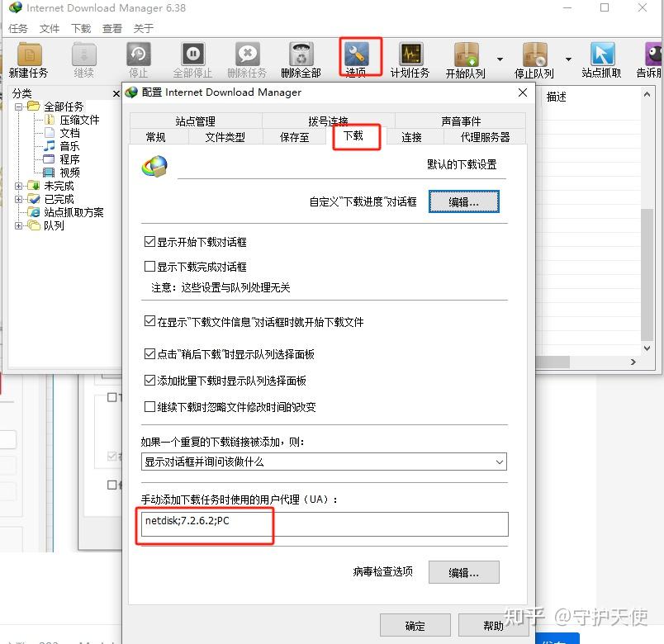664x644 pixels.
Task: Expand the 未完成 tree node
Action: coord(19,186)
